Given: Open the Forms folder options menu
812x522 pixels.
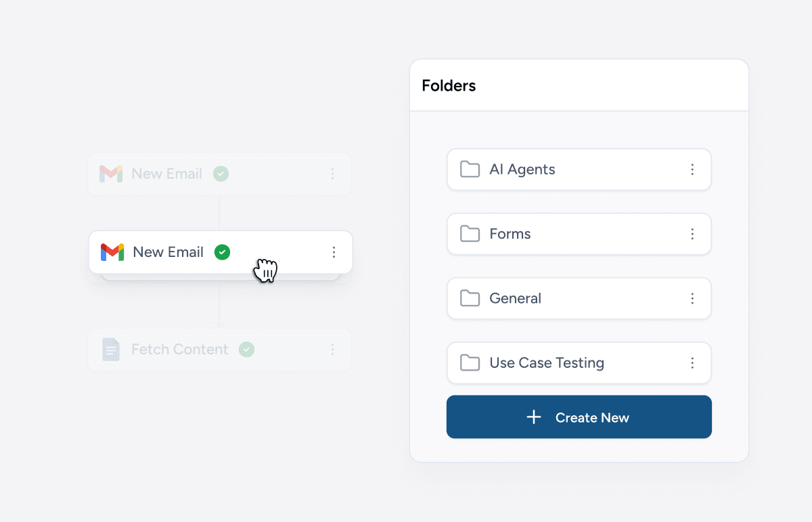Looking at the screenshot, I should pyautogui.click(x=692, y=234).
